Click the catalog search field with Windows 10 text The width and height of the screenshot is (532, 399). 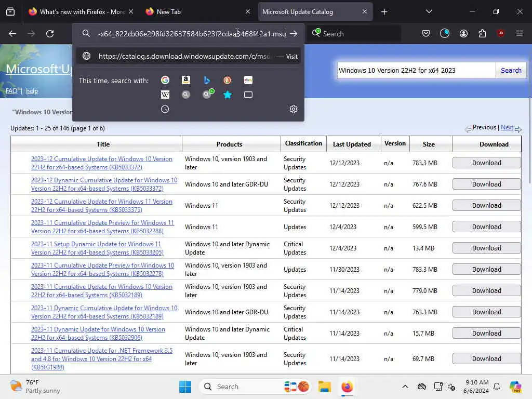click(x=416, y=70)
